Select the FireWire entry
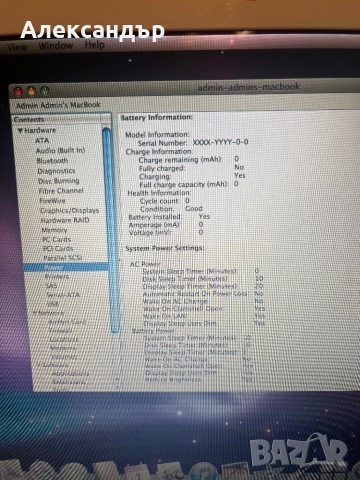360x480 pixels. coord(52,201)
